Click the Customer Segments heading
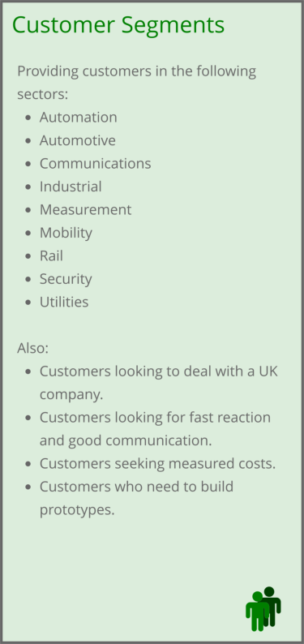Screen dimensions: 304x644 click(118, 25)
